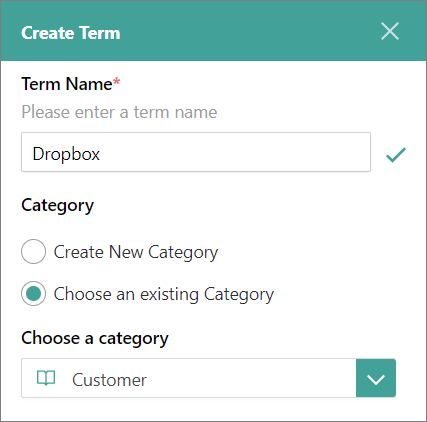Click the green validation checkmark icon
The width and height of the screenshot is (427, 422).
[396, 155]
